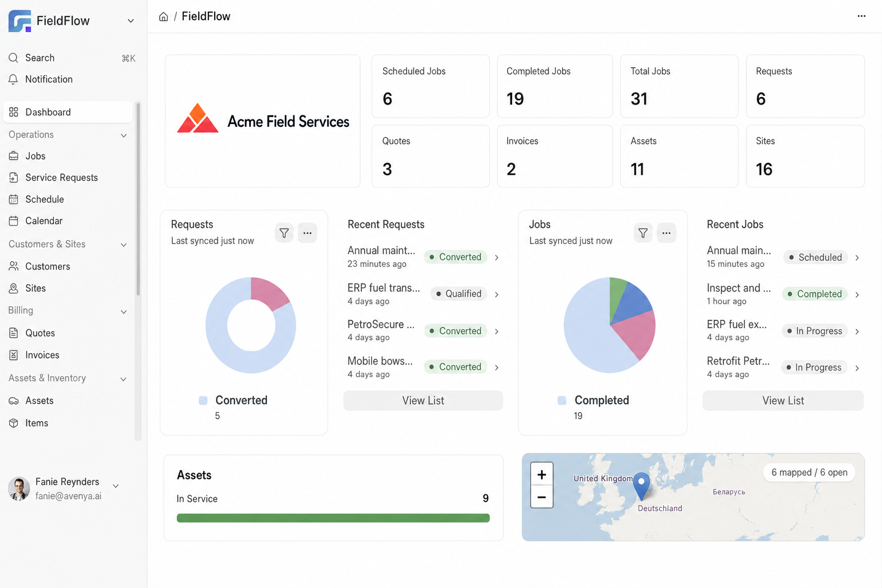Screen dimensions: 882x588
Task: Collapse Assets & Inventory section
Action: coord(123,379)
